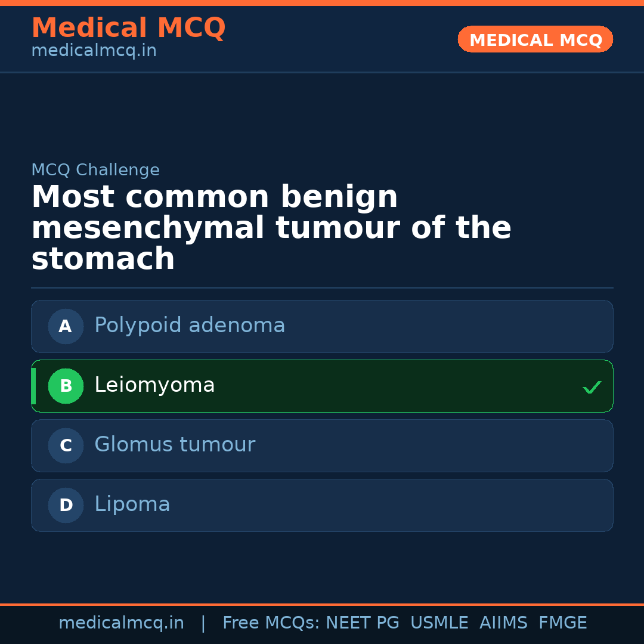644x644 pixels.
Task: Click the question text about benign mesenchymal tumour
Action: [x=271, y=228]
